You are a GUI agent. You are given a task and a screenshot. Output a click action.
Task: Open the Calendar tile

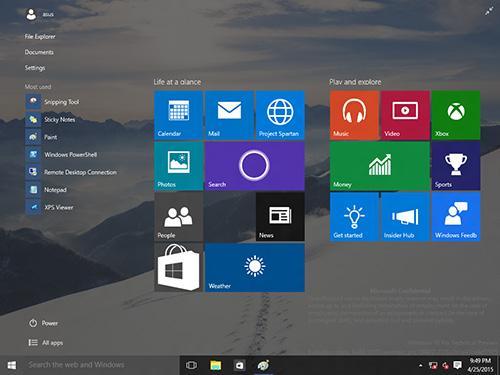click(178, 115)
